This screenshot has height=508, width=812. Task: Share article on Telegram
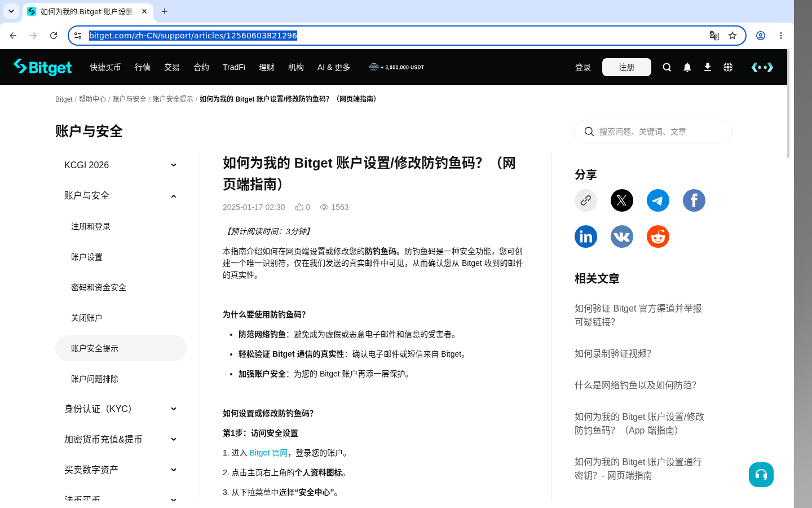point(658,200)
